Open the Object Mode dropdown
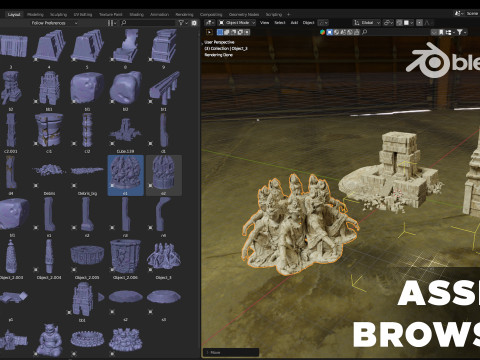Screen dimensions: 480x360 click(237, 23)
